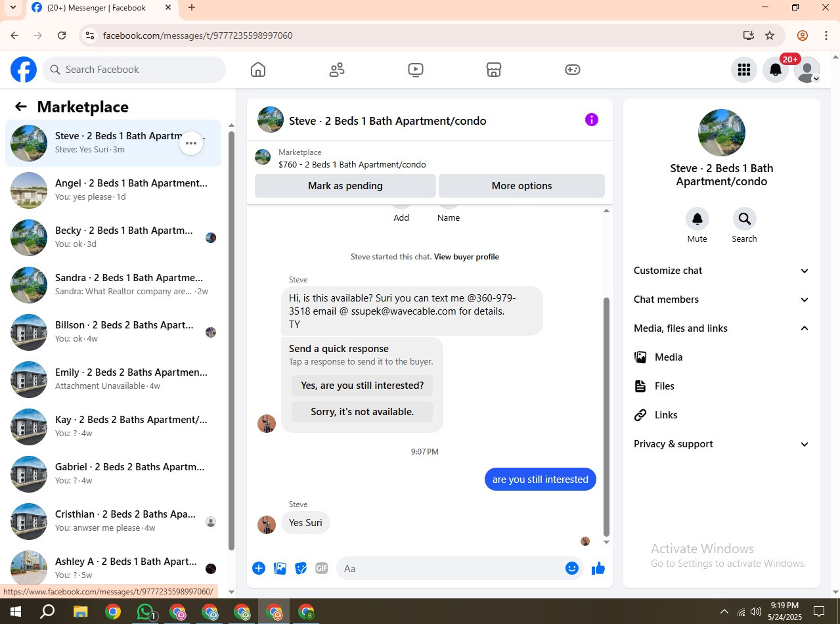Collapse Media, files and links section
This screenshot has width=840, height=624.
click(721, 328)
